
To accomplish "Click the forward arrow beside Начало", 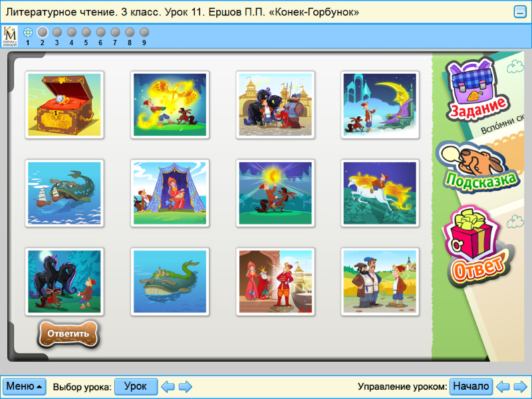I will (x=521, y=386).
